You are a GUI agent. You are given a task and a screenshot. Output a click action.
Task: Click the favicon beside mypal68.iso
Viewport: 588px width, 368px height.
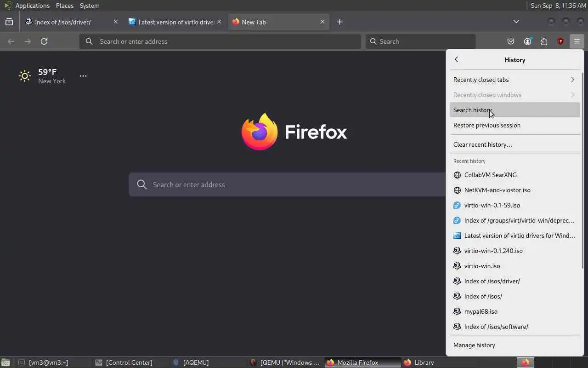coord(457,311)
